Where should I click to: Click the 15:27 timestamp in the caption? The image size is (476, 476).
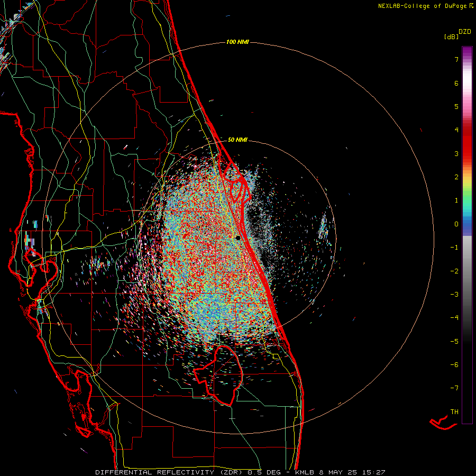pyautogui.click(x=374, y=472)
